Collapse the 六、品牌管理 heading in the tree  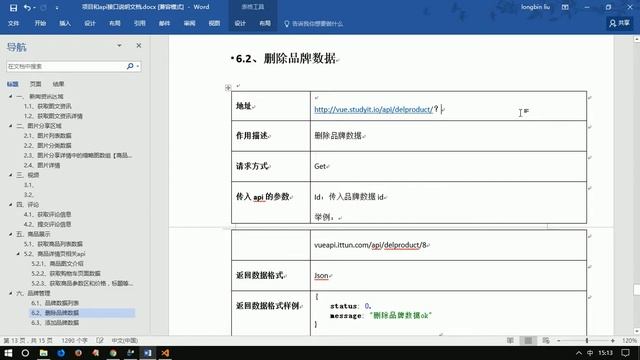click(x=11, y=293)
